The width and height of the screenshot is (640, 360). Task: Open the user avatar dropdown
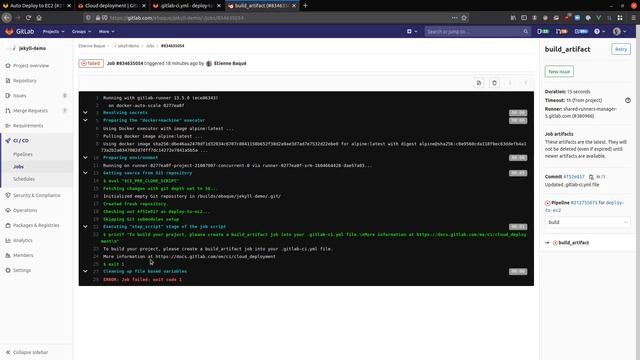click(x=620, y=31)
